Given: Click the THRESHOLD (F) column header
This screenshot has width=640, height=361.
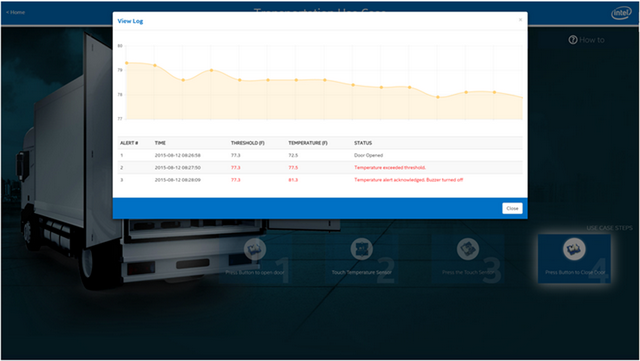Looking at the screenshot, I should coord(247,143).
